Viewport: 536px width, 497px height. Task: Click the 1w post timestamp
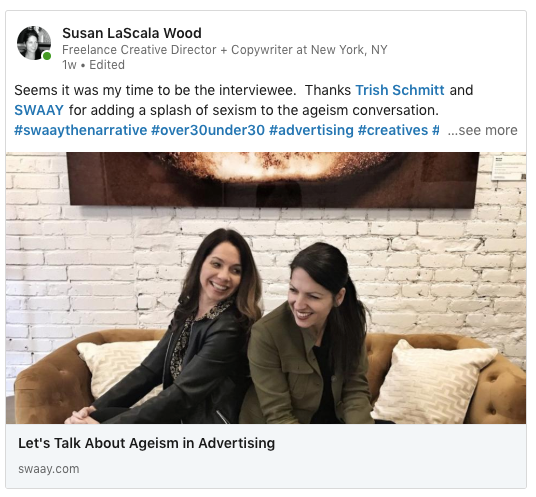click(x=69, y=65)
